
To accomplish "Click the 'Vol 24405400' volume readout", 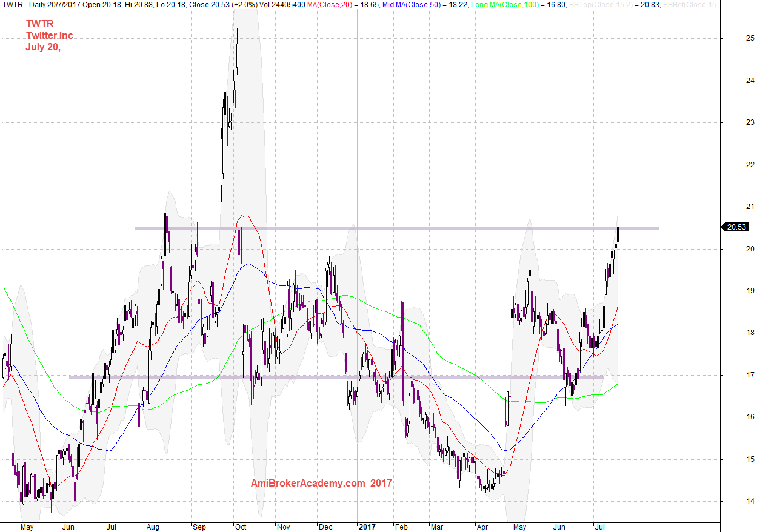I will [282, 5].
